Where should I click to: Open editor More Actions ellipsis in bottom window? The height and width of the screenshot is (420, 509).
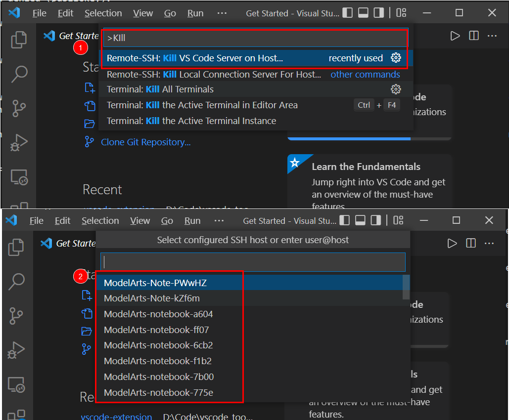(489, 243)
